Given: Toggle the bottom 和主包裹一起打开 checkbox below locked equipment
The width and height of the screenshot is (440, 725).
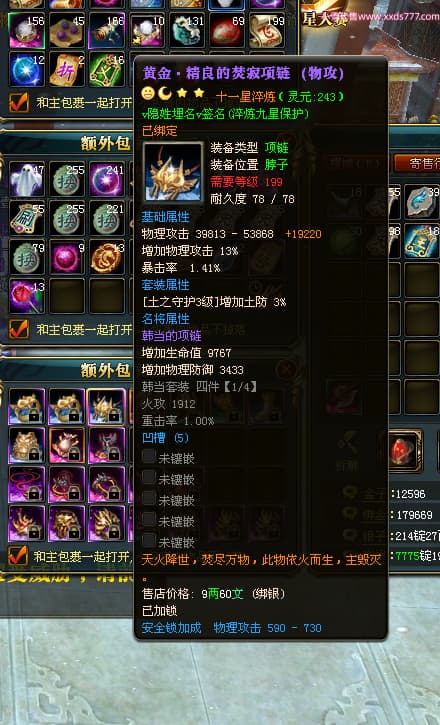Looking at the screenshot, I should 18,556.
